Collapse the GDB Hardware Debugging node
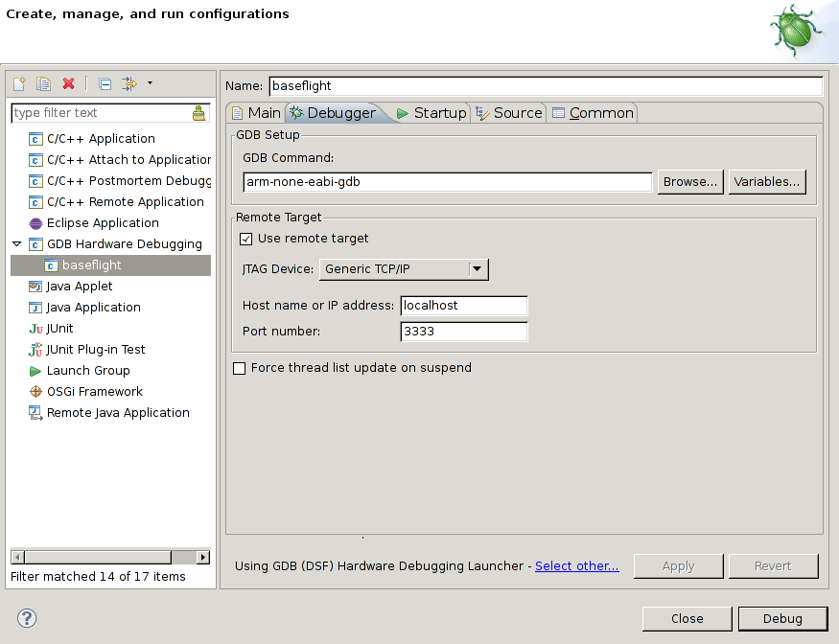The width and height of the screenshot is (839, 644). pos(16,244)
